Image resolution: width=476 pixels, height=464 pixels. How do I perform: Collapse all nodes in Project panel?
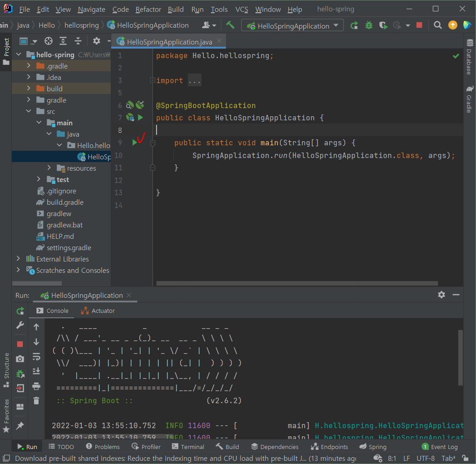(x=78, y=41)
